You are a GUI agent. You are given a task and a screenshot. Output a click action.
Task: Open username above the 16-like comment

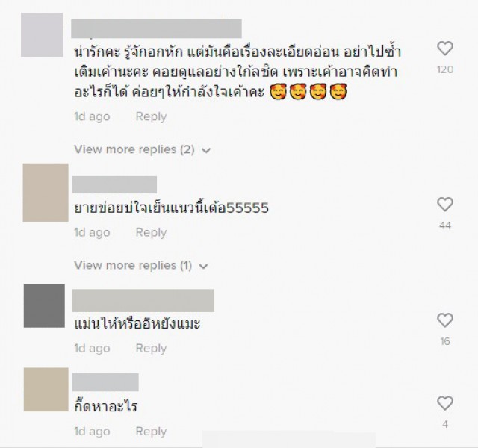pos(143,301)
